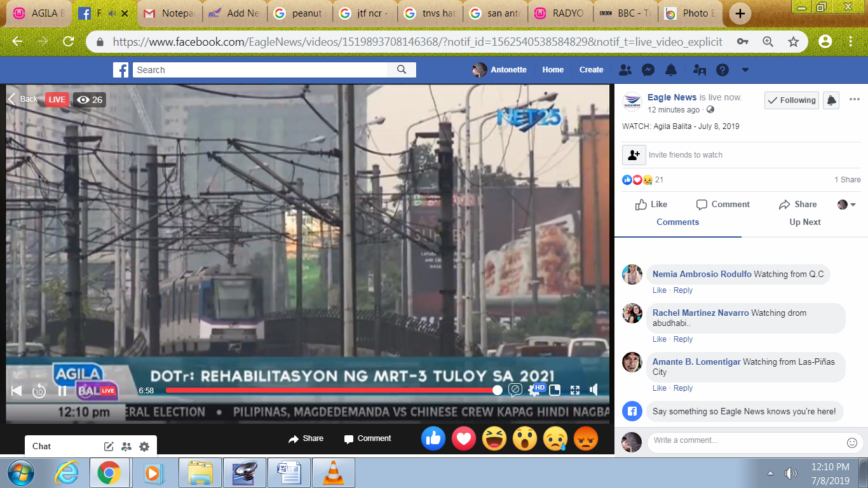Open the video quality settings gear
Viewport: 868px width, 488px height.
pyautogui.click(x=534, y=391)
